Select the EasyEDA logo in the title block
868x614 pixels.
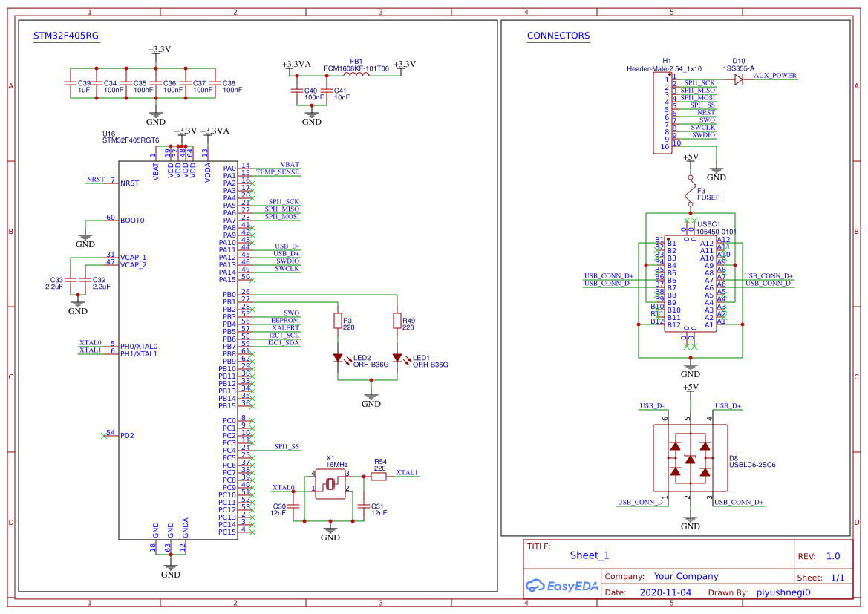pos(561,586)
